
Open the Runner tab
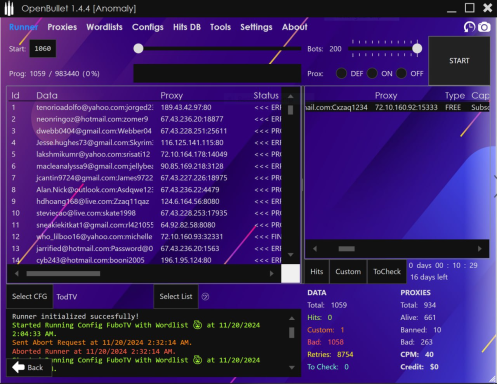pos(24,27)
